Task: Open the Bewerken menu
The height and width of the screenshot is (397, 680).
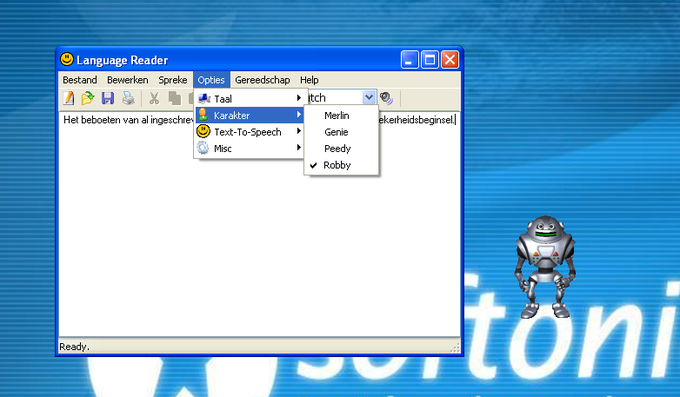Action: (x=128, y=80)
